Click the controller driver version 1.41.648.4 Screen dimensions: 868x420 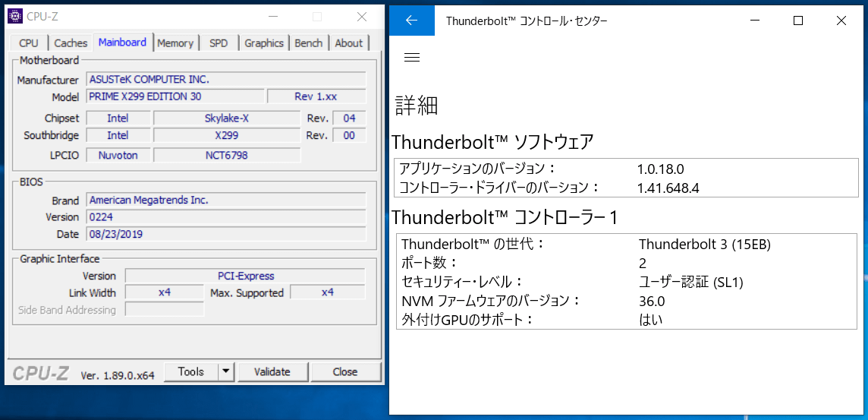tap(668, 188)
